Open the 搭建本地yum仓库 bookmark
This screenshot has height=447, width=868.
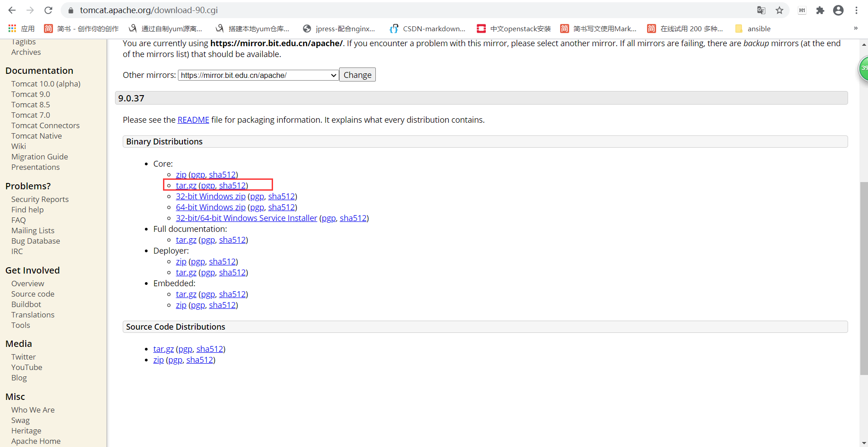click(252, 29)
